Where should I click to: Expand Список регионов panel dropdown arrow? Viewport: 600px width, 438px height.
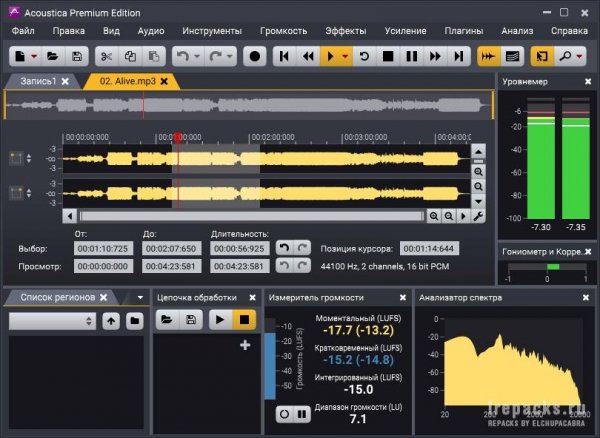click(x=140, y=297)
